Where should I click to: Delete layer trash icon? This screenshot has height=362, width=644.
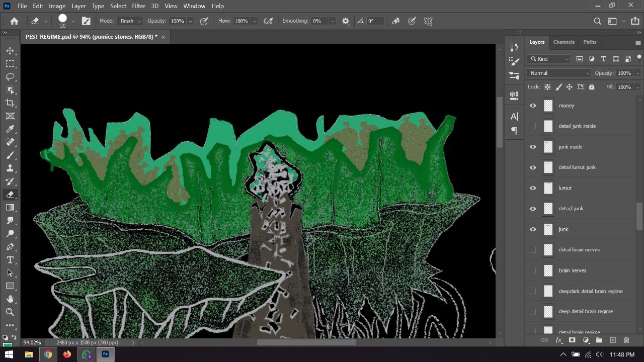(x=626, y=340)
